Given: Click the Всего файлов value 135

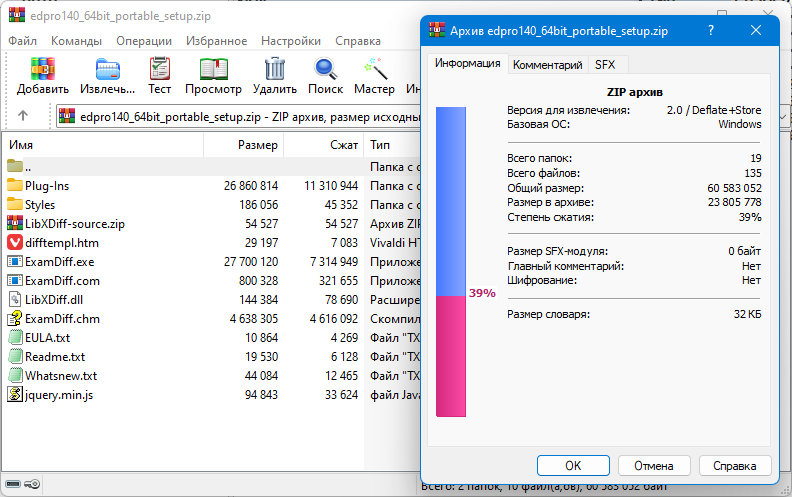Looking at the screenshot, I should [x=753, y=173].
